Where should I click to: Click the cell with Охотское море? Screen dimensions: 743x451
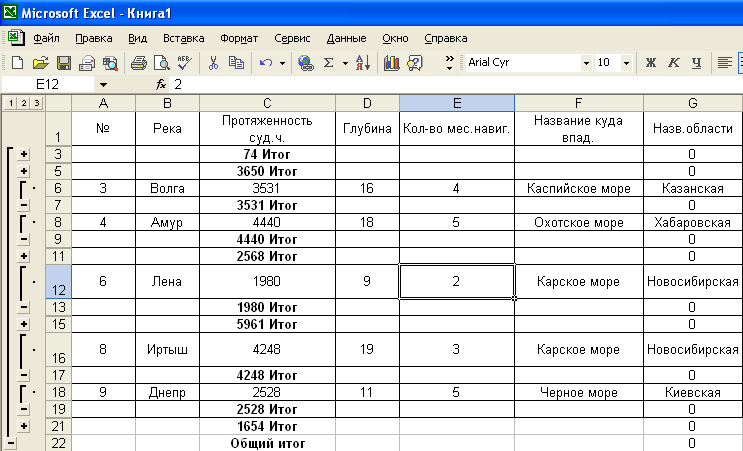579,222
